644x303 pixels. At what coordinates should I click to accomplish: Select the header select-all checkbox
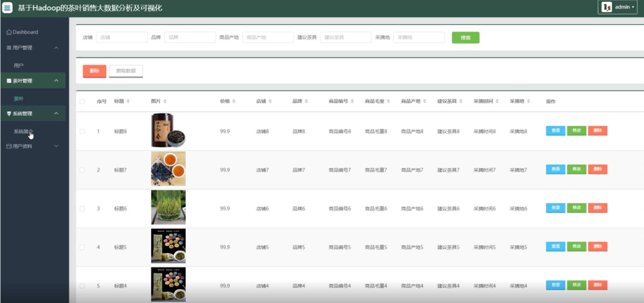click(82, 101)
